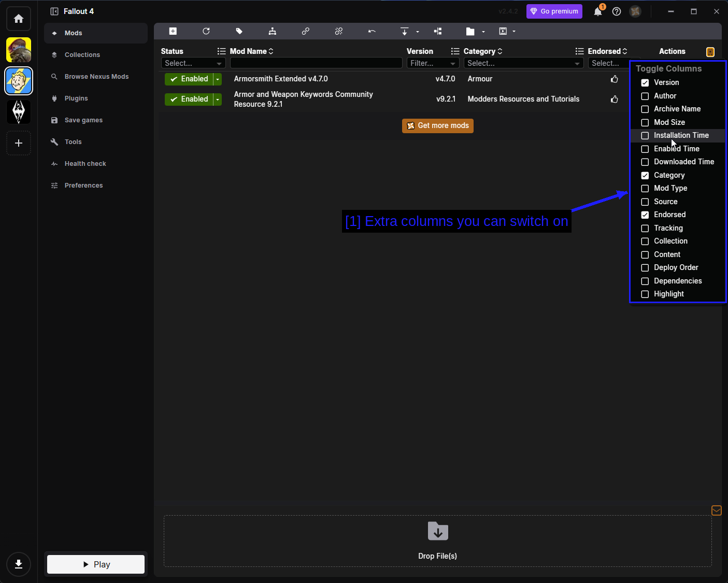The image size is (728, 583).
Task: Enable the Author column checkbox
Action: click(x=645, y=96)
